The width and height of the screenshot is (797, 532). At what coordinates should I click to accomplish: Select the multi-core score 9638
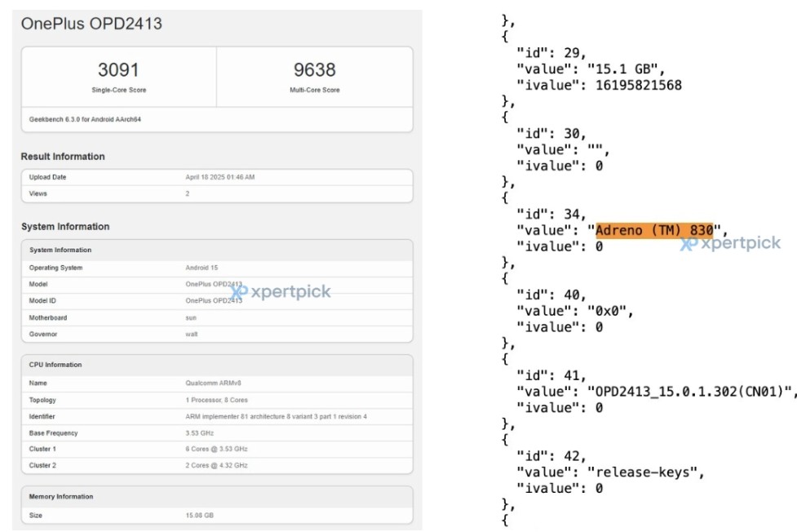point(315,69)
